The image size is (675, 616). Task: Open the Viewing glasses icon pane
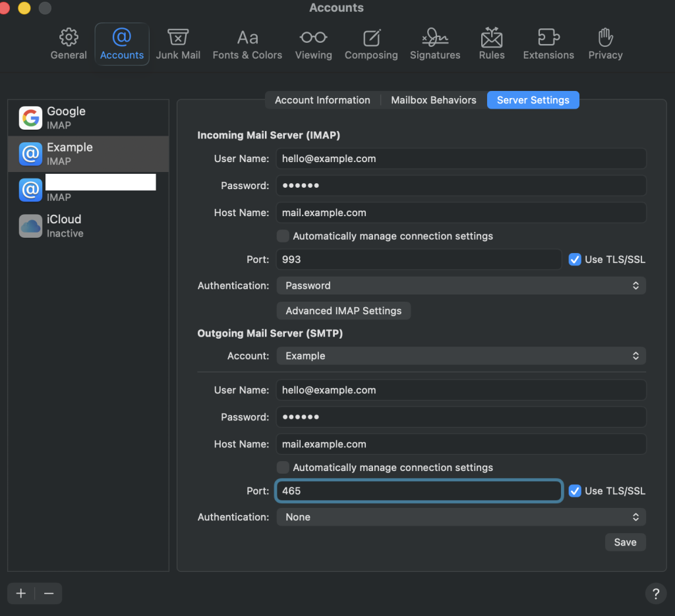tap(313, 44)
